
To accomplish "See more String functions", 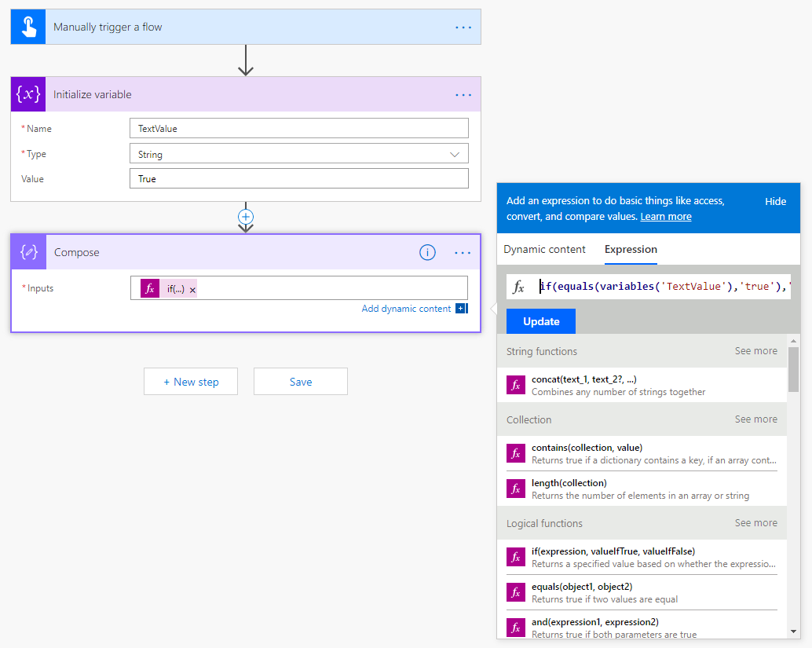I will point(755,350).
